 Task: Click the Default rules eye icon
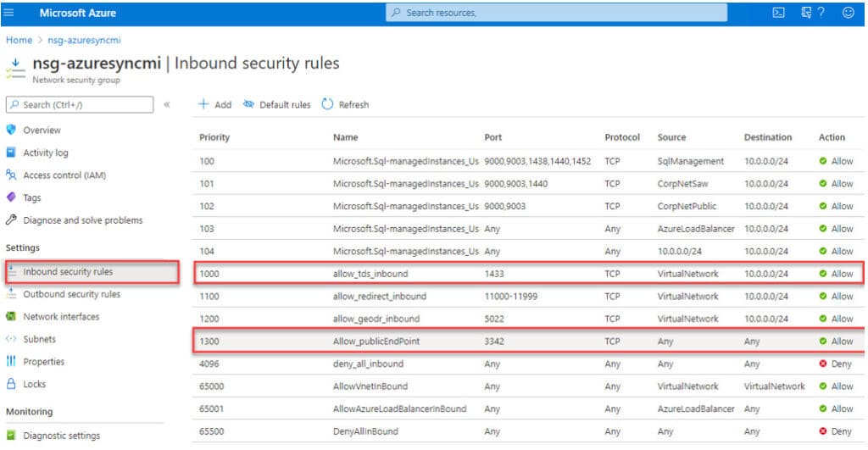(x=248, y=104)
